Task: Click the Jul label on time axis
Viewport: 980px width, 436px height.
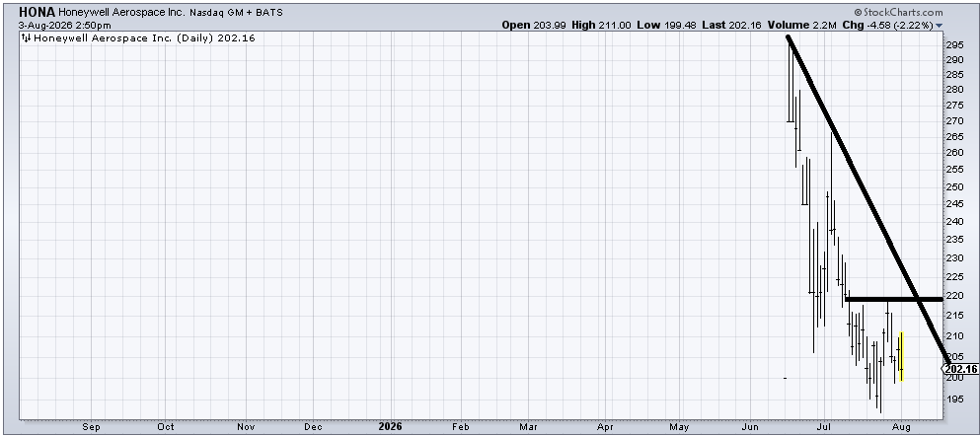Action: click(824, 427)
